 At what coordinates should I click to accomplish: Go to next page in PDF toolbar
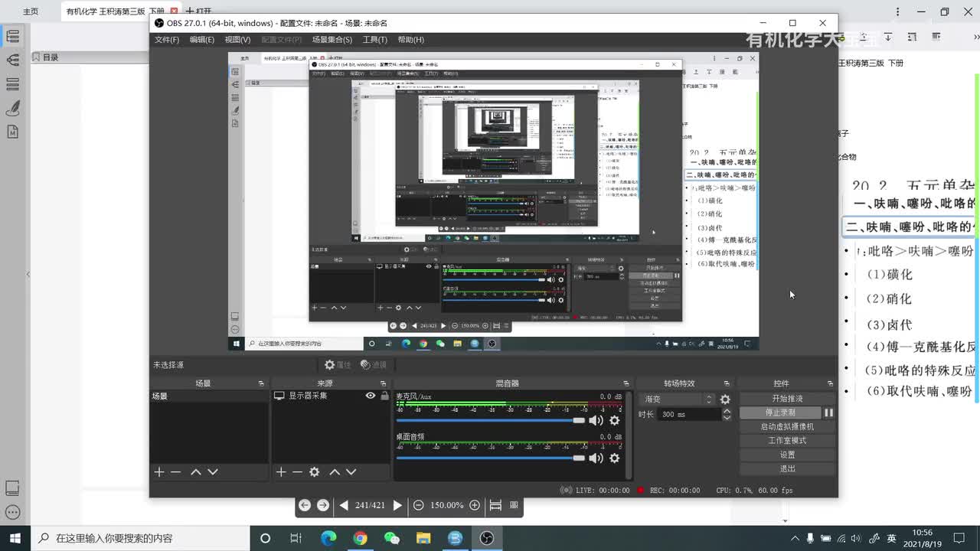click(x=397, y=505)
